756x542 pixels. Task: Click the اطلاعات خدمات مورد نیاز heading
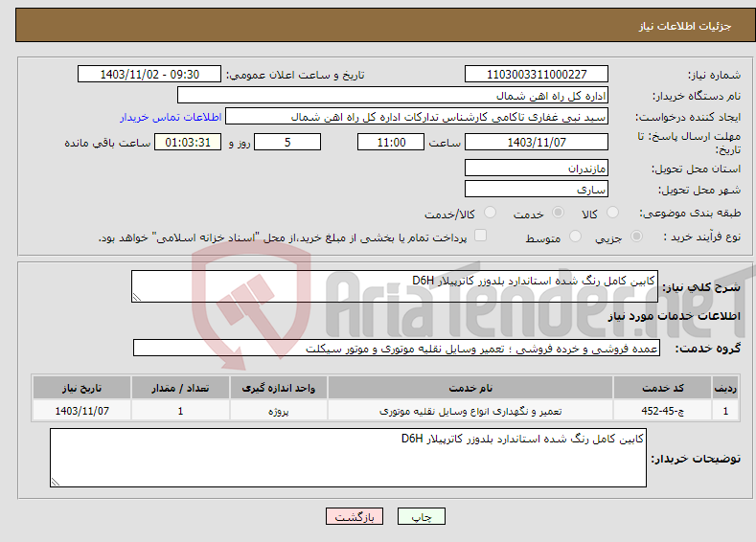[x=674, y=316]
